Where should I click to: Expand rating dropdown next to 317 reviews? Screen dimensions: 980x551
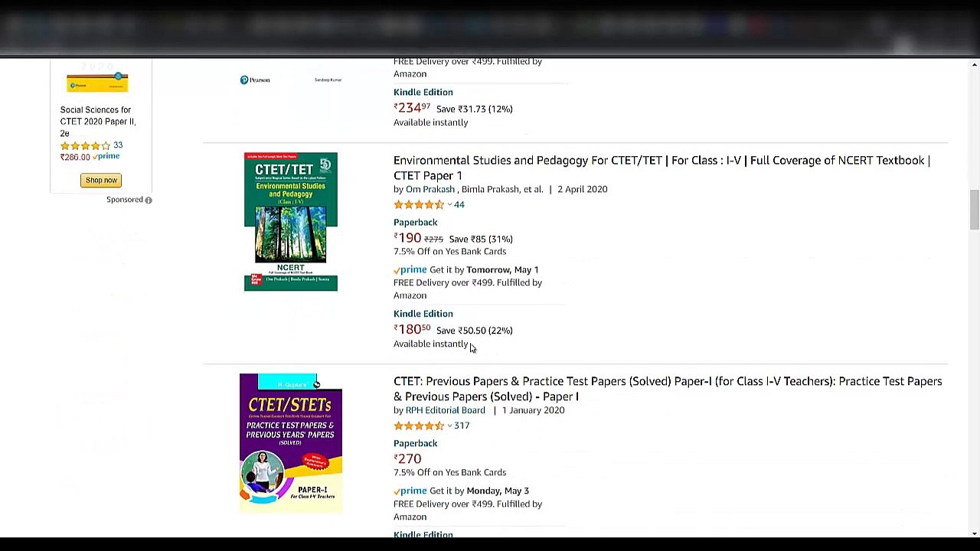pos(449,426)
